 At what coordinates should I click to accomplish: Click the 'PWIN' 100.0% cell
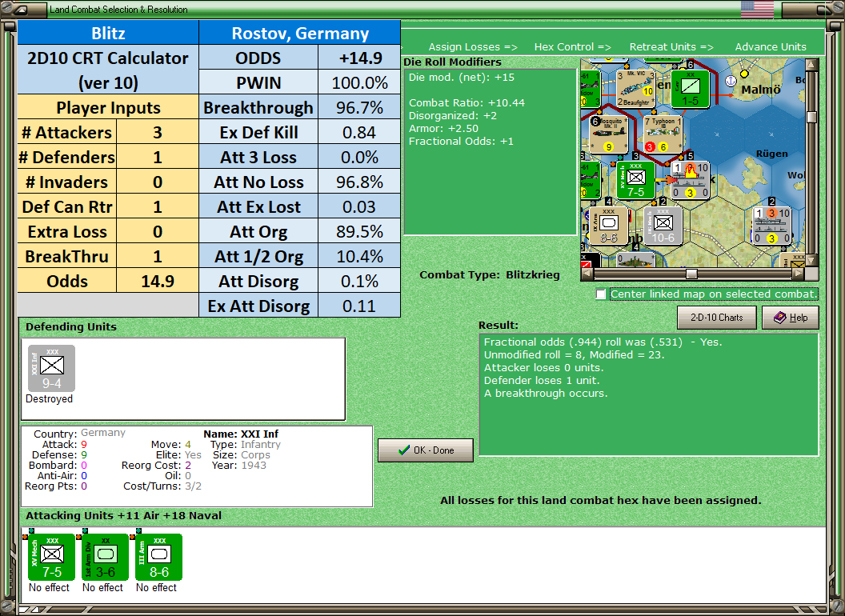point(359,82)
